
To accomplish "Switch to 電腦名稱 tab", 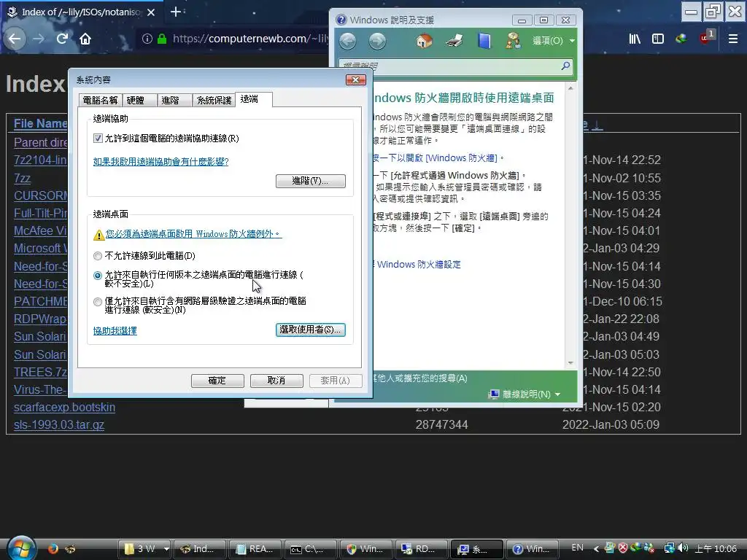I will (x=100, y=100).
